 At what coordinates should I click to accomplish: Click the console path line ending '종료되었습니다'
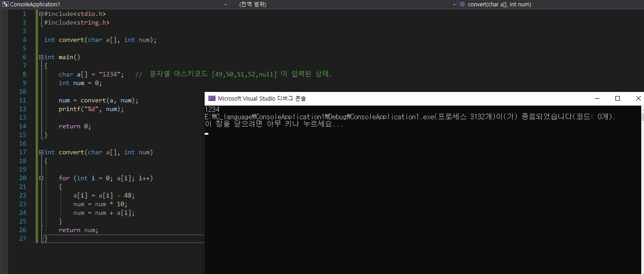coord(410,117)
